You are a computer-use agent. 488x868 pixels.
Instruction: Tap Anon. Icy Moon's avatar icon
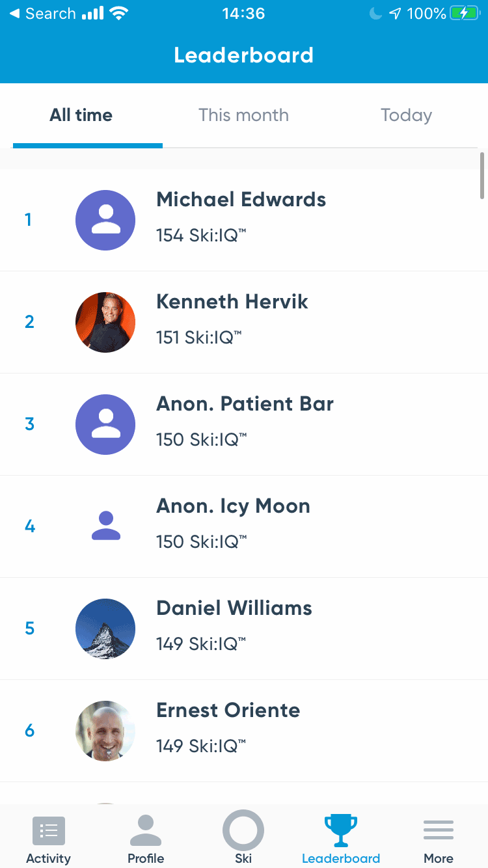pos(105,526)
